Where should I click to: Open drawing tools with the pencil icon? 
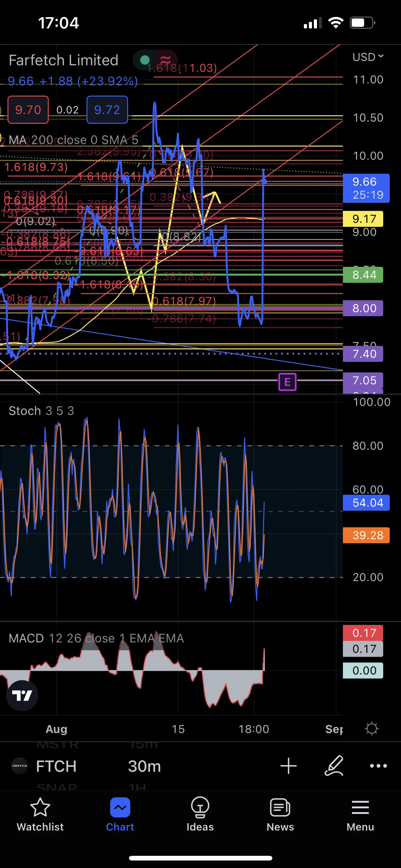(334, 766)
